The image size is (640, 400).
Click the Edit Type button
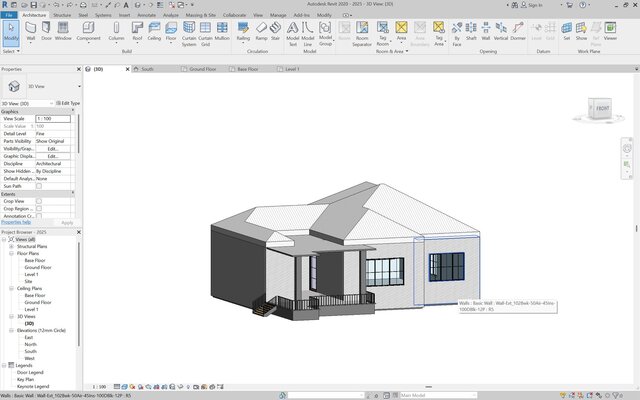point(69,103)
